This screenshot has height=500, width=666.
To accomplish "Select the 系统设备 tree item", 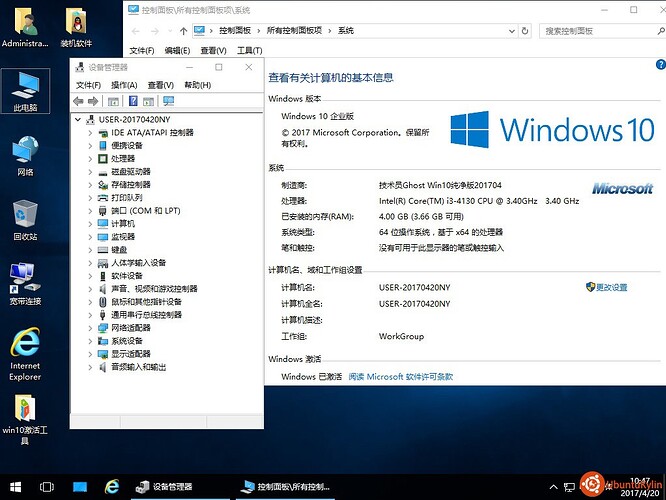I will click(127, 341).
